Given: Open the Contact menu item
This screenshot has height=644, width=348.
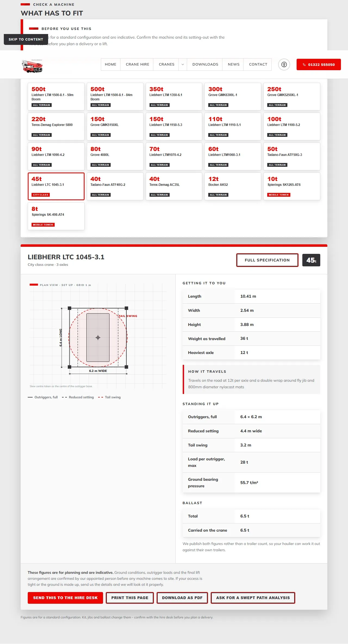Looking at the screenshot, I should coord(258,64).
